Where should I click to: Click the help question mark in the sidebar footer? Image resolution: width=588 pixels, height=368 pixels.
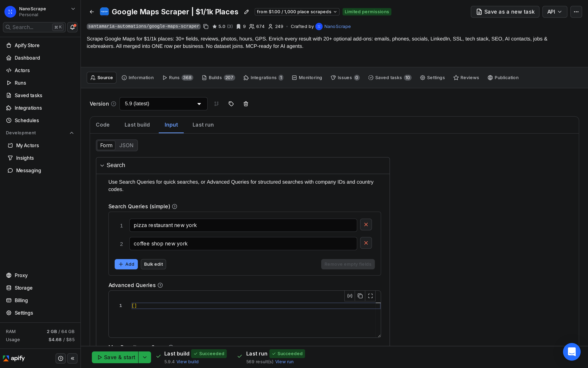tap(61, 358)
